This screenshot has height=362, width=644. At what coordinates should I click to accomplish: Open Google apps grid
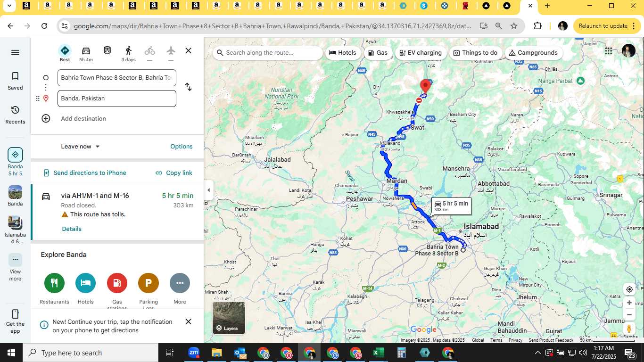tap(609, 51)
